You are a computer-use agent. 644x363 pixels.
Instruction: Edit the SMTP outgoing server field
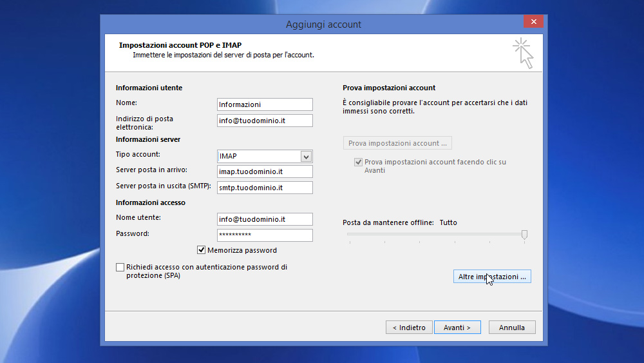point(265,188)
